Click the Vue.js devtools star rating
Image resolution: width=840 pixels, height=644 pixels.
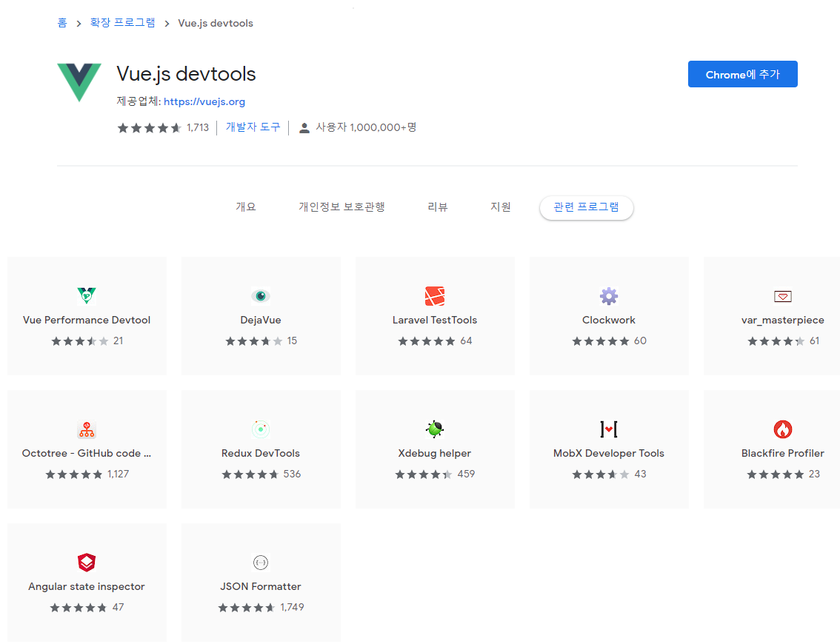point(149,128)
